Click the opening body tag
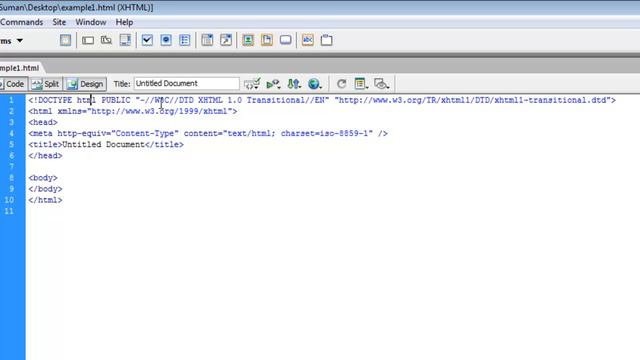 43,178
